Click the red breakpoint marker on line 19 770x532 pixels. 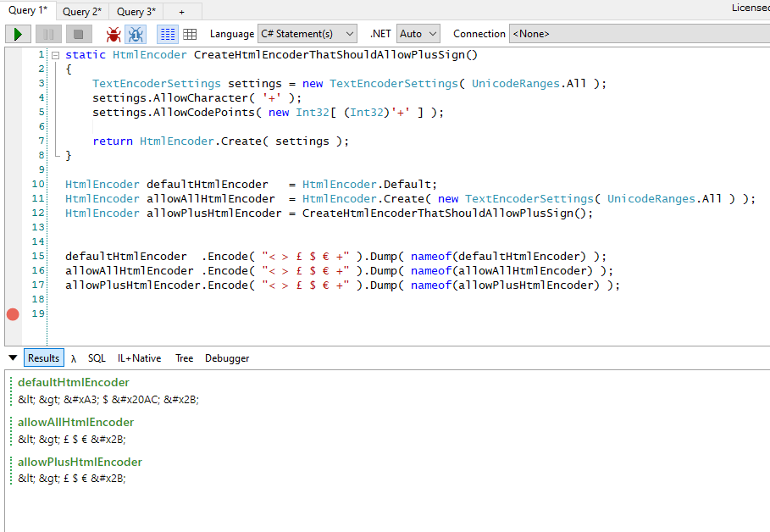point(12,314)
